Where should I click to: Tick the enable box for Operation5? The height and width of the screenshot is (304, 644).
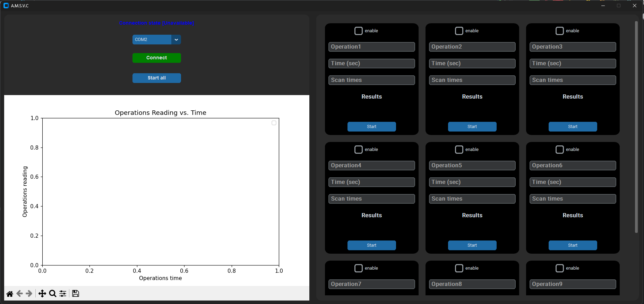459,150
